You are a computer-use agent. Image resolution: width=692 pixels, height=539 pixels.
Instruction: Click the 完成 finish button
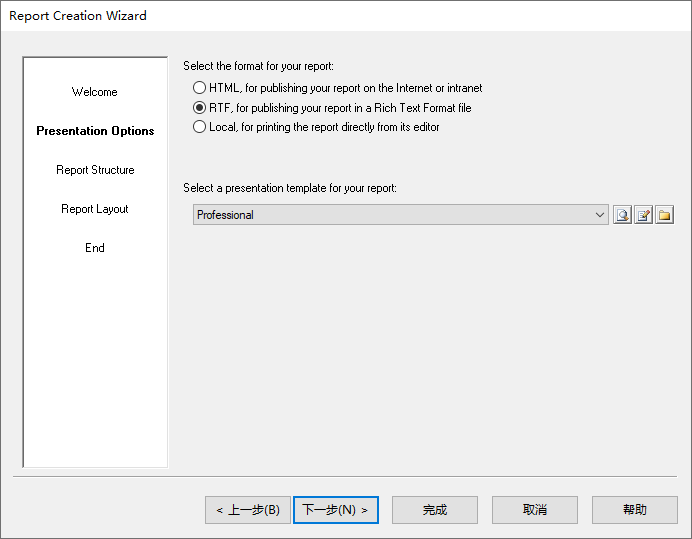pyautogui.click(x=435, y=510)
